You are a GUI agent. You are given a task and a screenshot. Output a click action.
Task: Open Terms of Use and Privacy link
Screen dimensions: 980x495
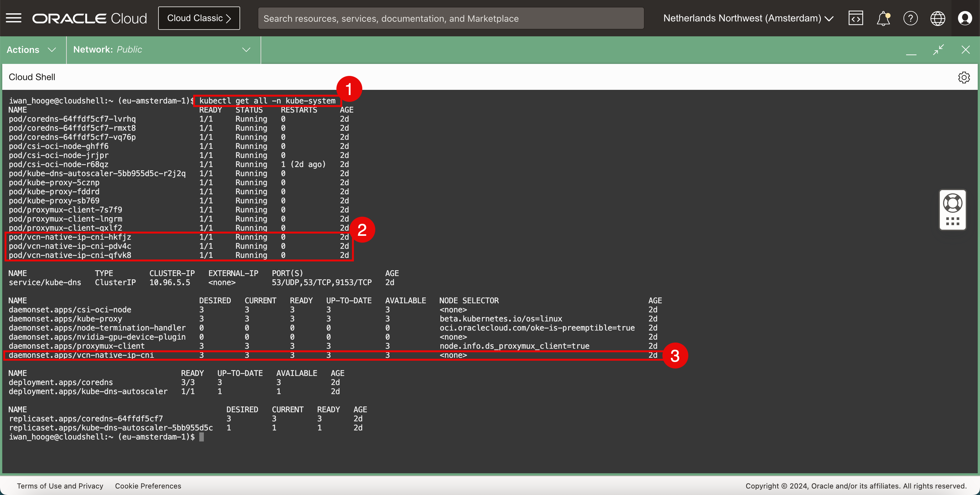point(60,486)
